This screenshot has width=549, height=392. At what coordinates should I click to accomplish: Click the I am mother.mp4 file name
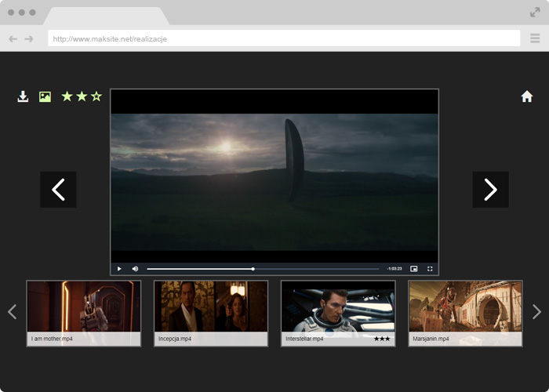pyautogui.click(x=52, y=339)
